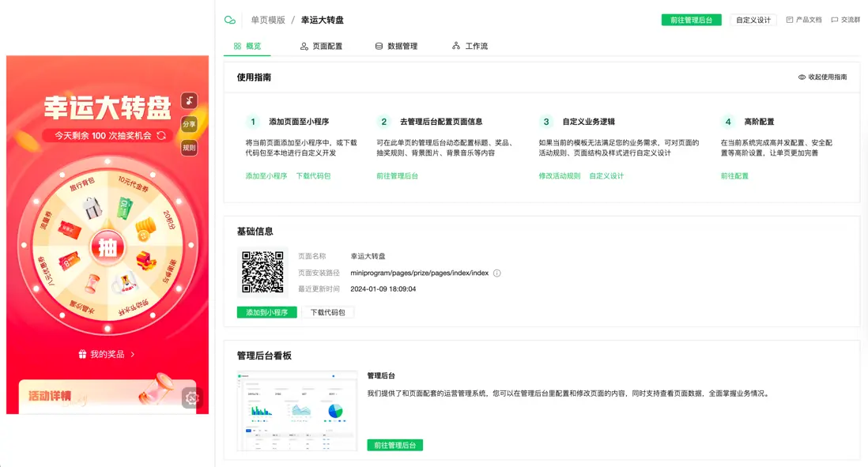
Task: Click 今天剩余 100 次抽奖机会 text
Action: coord(103,136)
